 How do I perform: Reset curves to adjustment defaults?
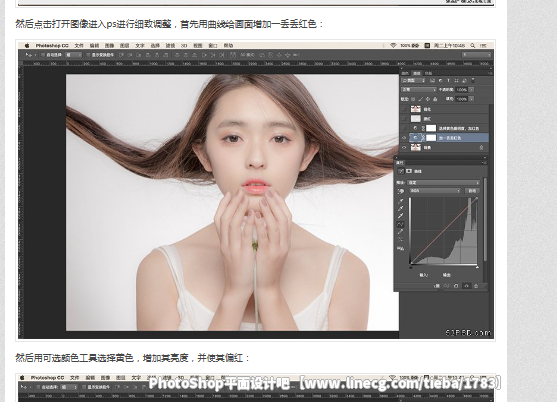[456, 286]
